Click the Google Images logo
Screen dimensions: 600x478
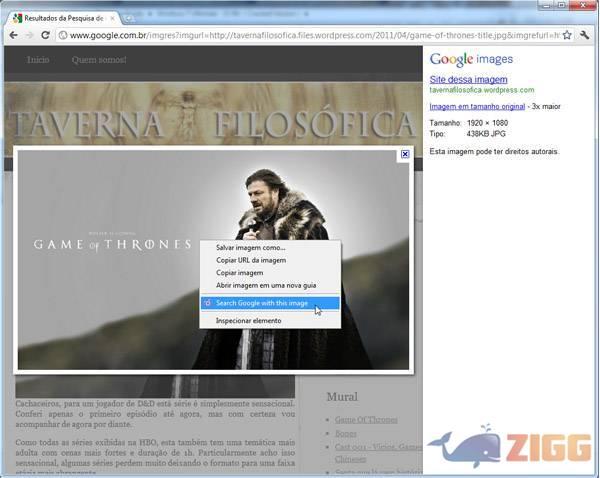(x=470, y=59)
